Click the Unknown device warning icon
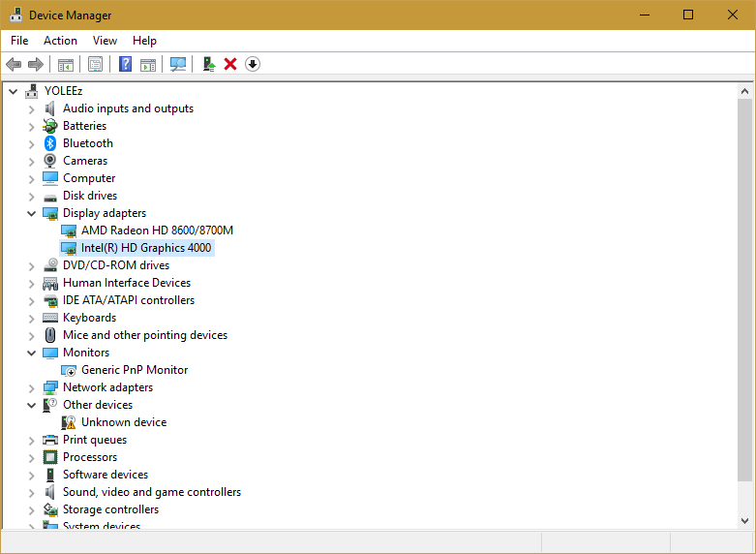Image resolution: width=756 pixels, height=554 pixels. pos(69,422)
